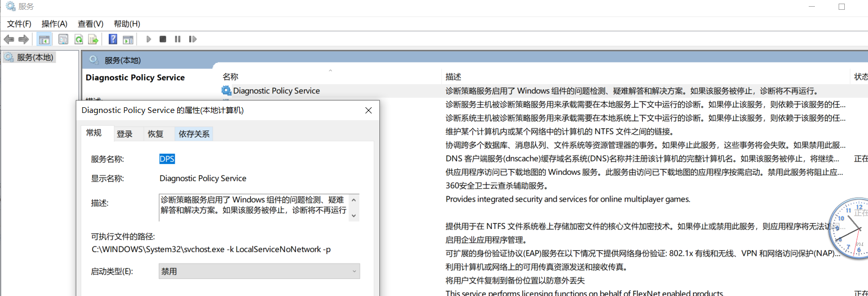Click the display name Diagnostic Policy Service text
The height and width of the screenshot is (296, 868).
[203, 178]
